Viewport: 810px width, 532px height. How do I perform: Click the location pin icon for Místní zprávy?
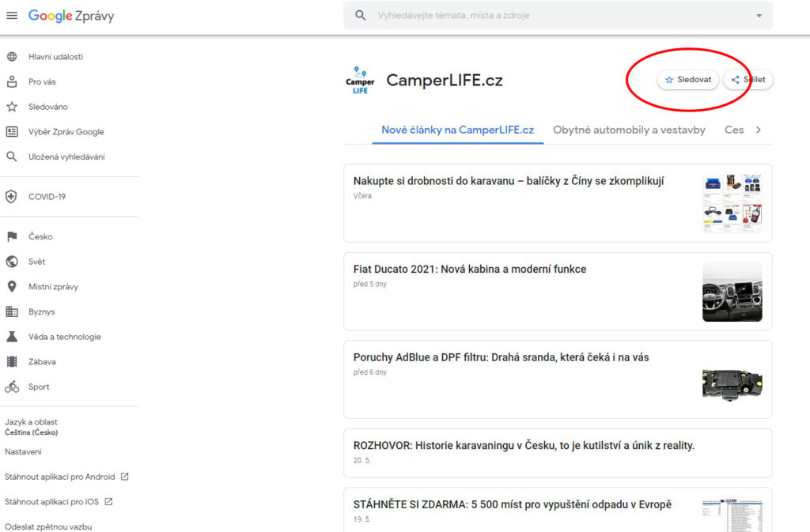click(x=12, y=286)
